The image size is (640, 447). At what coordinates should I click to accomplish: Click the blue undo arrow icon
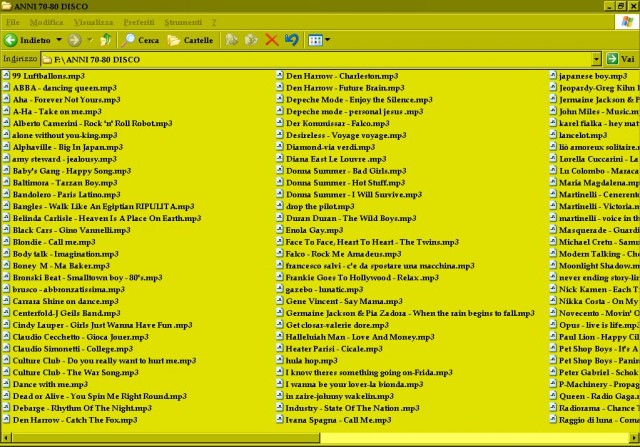[x=291, y=40]
